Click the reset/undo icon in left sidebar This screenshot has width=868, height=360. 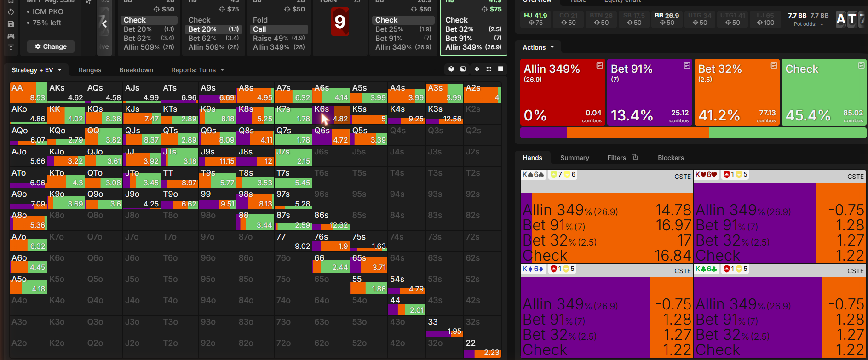click(x=11, y=12)
